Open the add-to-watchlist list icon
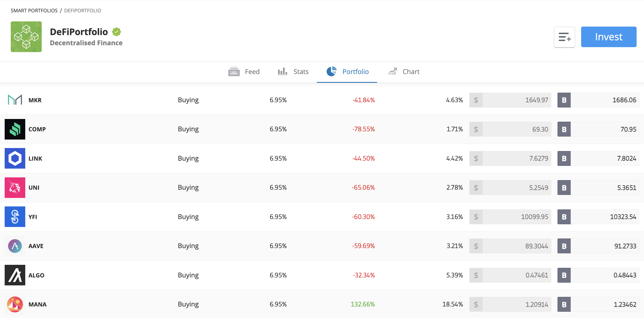Screen dimensions: 644x318 564,37
